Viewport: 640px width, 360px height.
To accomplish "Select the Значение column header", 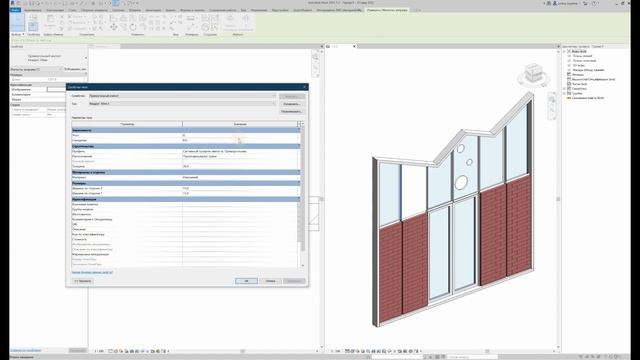I will click(x=240, y=124).
